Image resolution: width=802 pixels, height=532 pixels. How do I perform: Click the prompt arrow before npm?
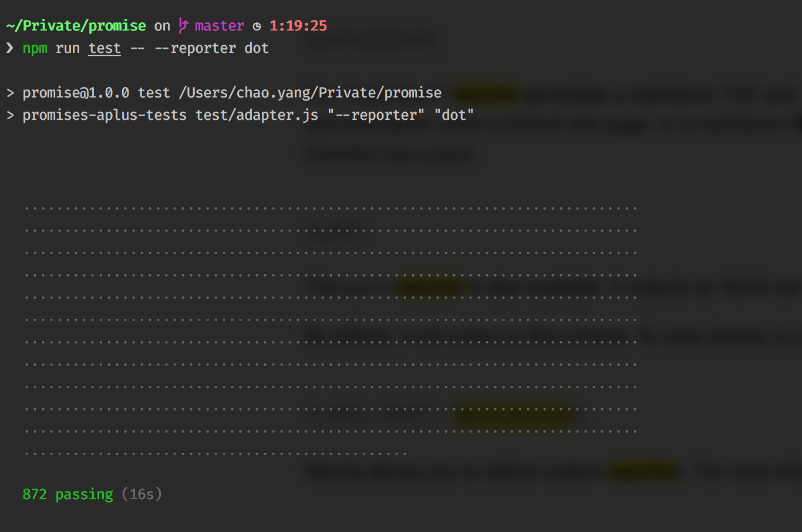[9, 48]
